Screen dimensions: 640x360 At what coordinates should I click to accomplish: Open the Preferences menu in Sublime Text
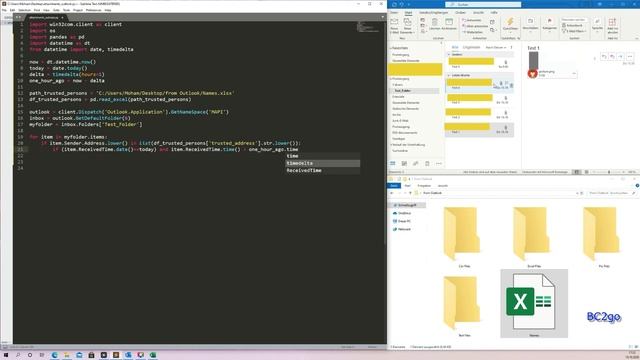click(93, 10)
